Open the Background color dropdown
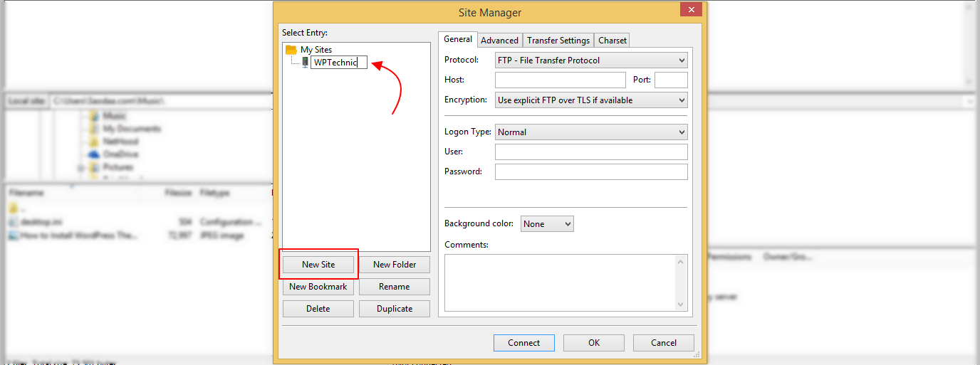Image resolution: width=980 pixels, height=365 pixels. 547,224
